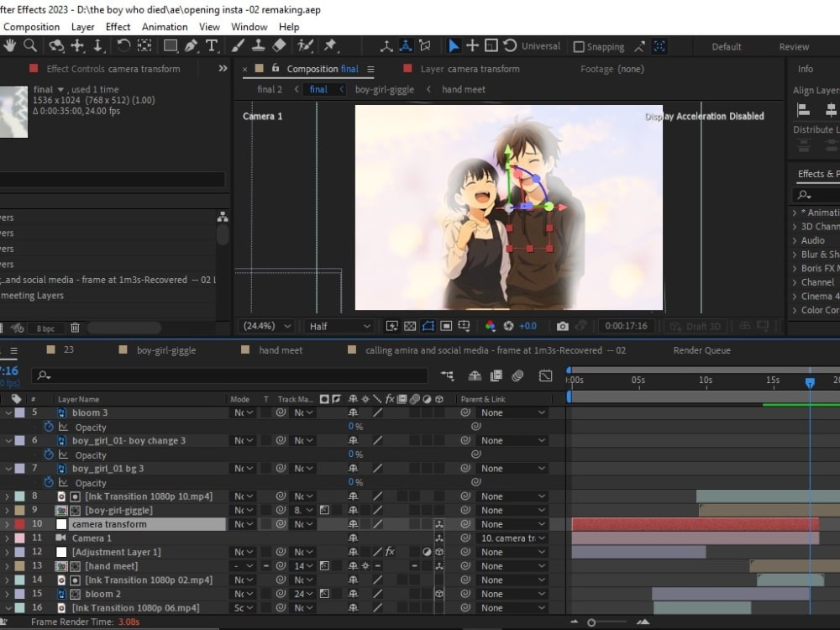Screen dimensions: 840x630
Task: Enable frame blending for timeline
Action: click(496, 375)
